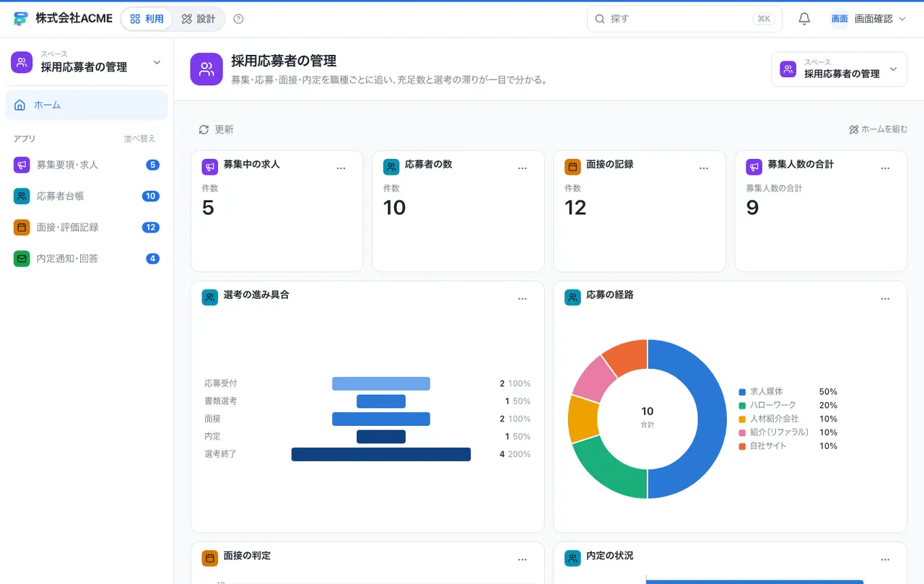Click the blue 求人媒体 legend swatch
Image resolution: width=924 pixels, height=584 pixels.
(x=742, y=392)
